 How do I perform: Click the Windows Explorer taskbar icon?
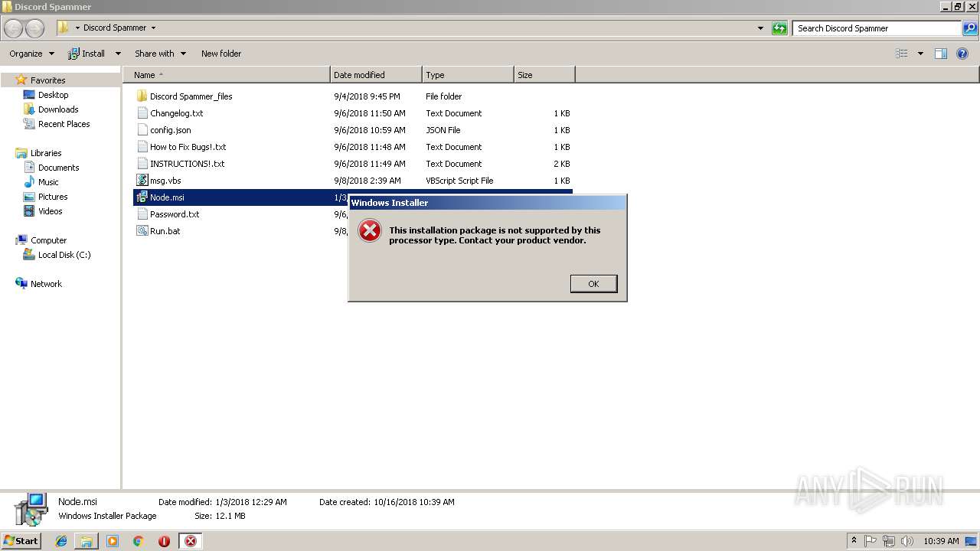point(87,541)
